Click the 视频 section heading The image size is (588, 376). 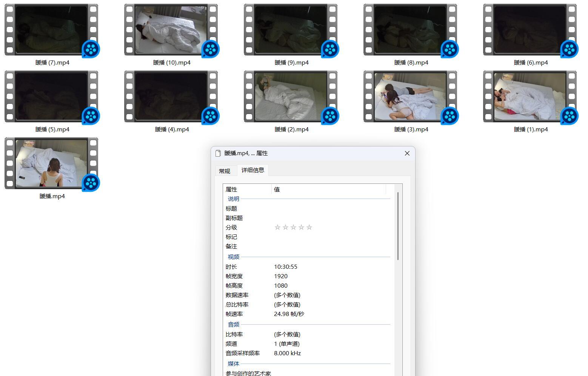[x=233, y=257]
